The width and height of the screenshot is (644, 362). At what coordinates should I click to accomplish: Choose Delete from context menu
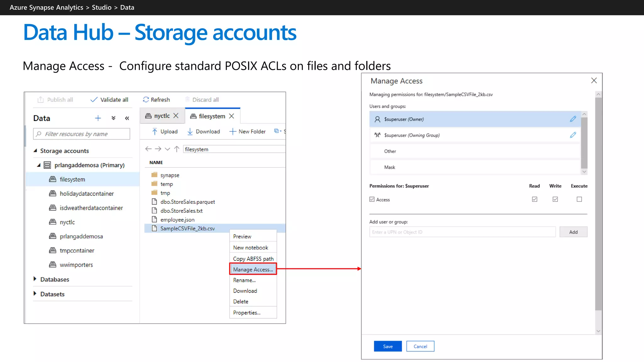253,301
